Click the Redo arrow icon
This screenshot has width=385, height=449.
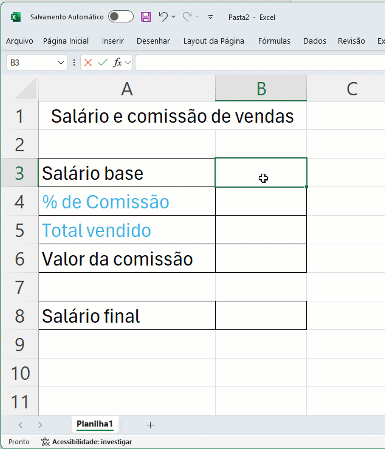click(x=187, y=17)
